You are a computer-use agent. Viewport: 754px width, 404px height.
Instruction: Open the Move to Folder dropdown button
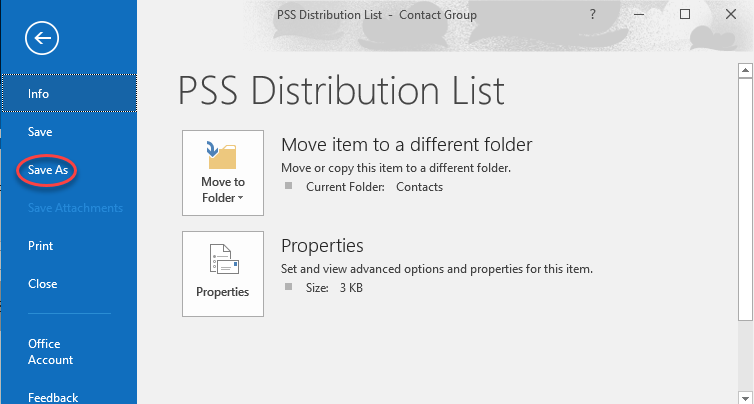click(223, 173)
